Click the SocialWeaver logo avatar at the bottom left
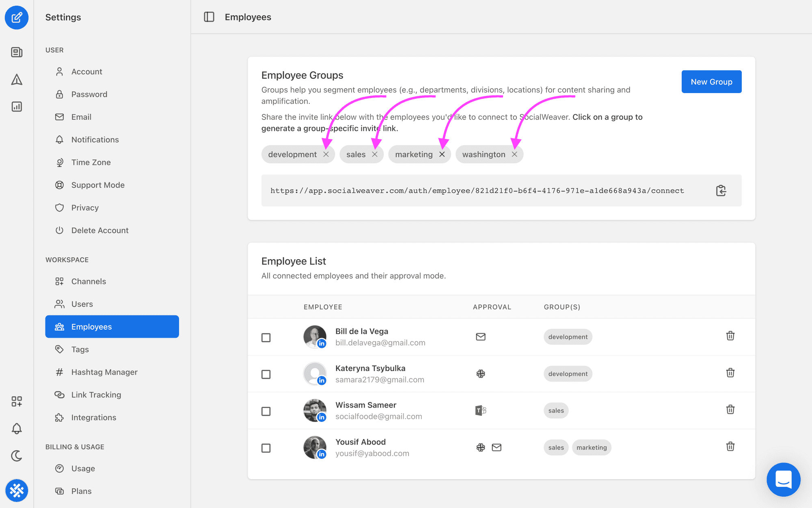The image size is (812, 508). coord(17,491)
